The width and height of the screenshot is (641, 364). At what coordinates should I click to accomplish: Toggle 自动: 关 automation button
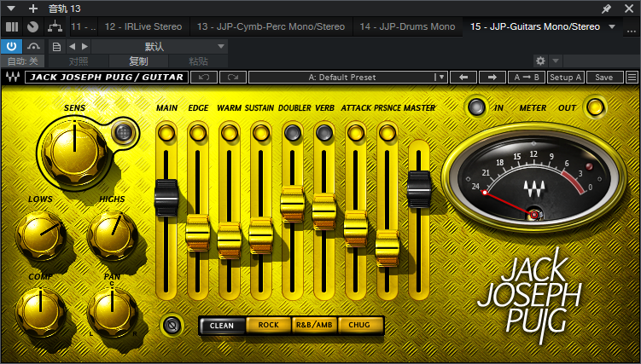click(23, 61)
